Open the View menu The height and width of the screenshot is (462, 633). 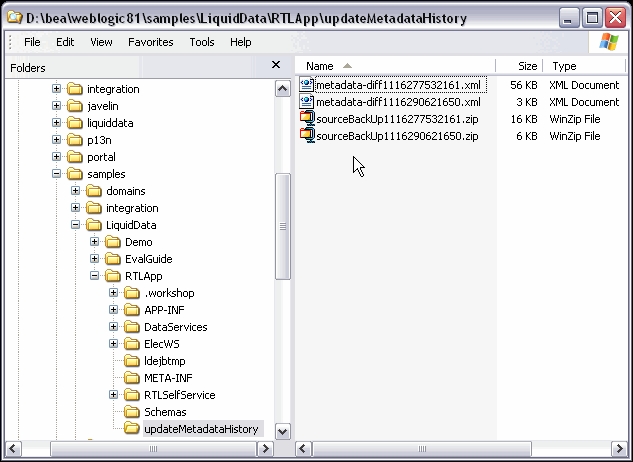[x=101, y=42]
